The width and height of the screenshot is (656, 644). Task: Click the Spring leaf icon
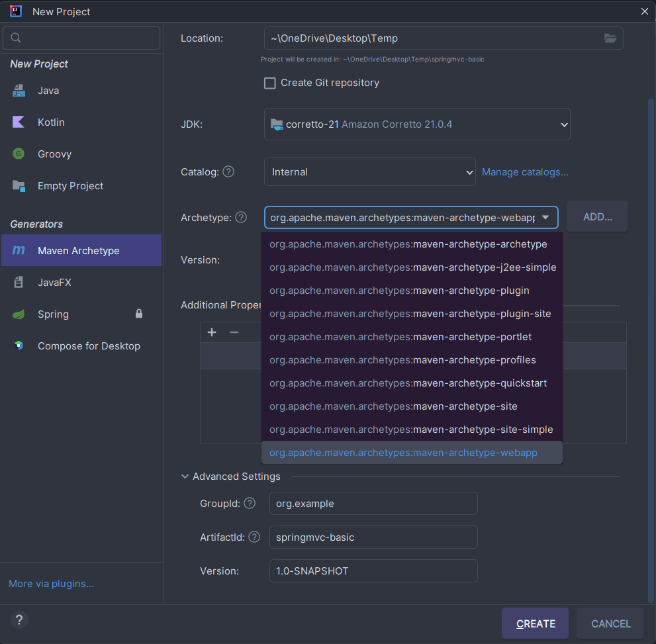[x=19, y=314]
